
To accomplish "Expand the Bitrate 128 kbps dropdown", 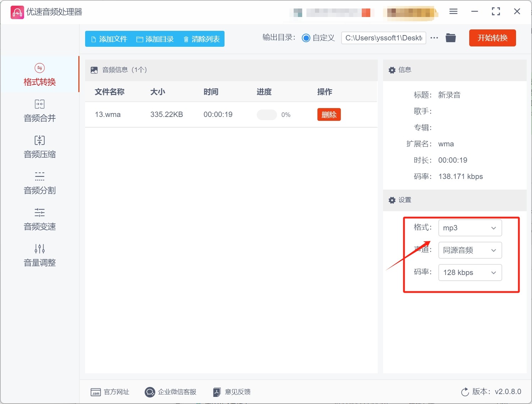I will [x=470, y=273].
